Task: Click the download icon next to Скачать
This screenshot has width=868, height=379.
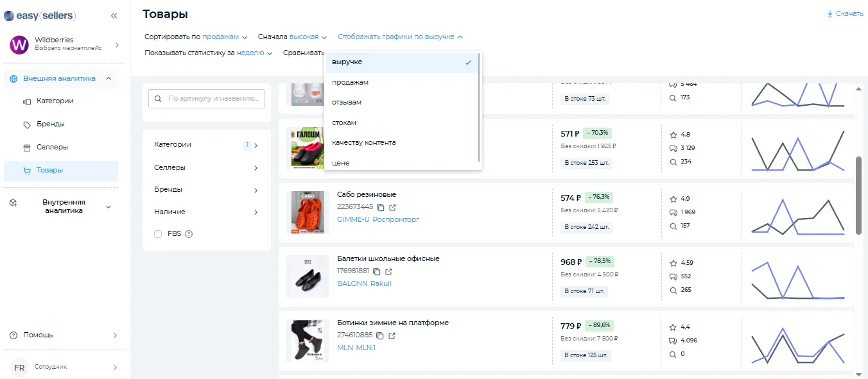Action: (829, 14)
